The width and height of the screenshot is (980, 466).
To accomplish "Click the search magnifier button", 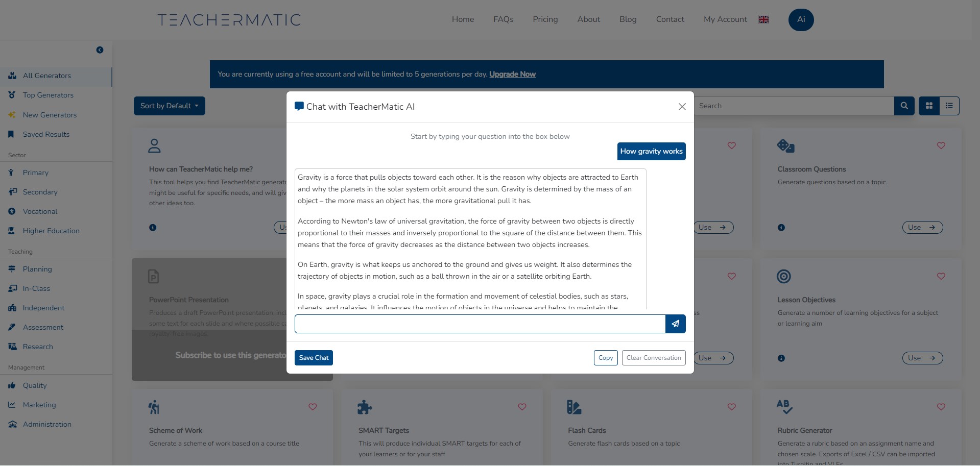I will tap(904, 106).
